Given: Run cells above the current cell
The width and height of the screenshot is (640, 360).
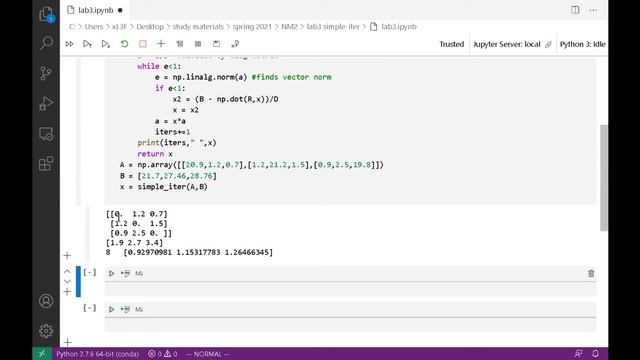Looking at the screenshot, I should click(x=87, y=44).
